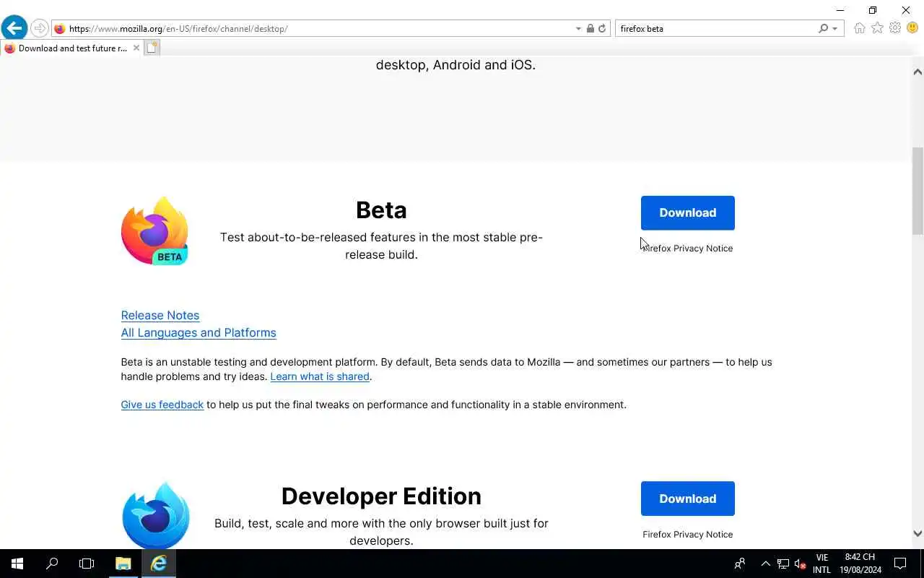This screenshot has width=924, height=578.
Task: Minimize the Internet Explorer window
Action: 840,10
